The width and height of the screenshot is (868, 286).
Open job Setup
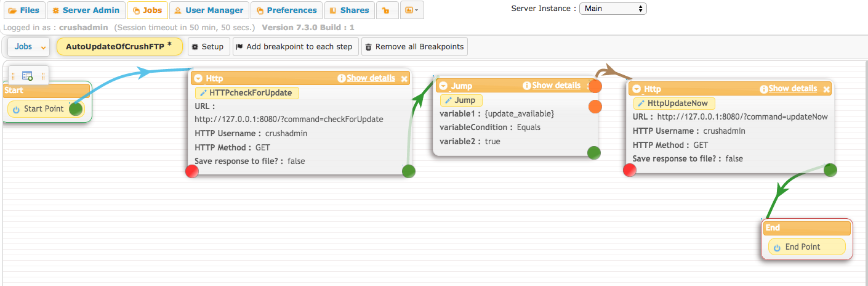point(208,46)
